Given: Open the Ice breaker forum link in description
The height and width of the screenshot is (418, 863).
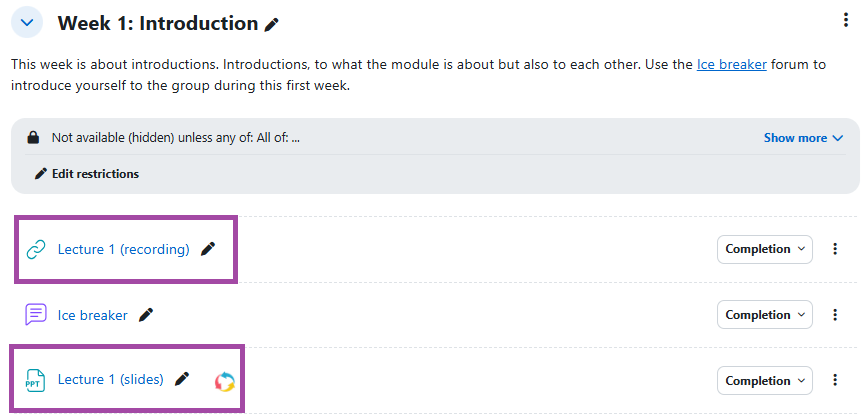Looking at the screenshot, I should [731, 65].
